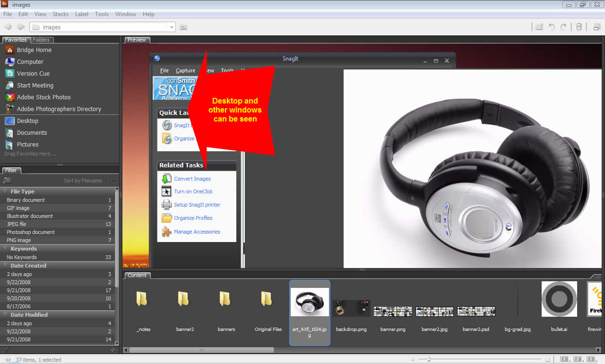Image resolution: width=605 pixels, height=364 pixels.
Task: Go to Documents in Favorites
Action: pyautogui.click(x=26, y=132)
